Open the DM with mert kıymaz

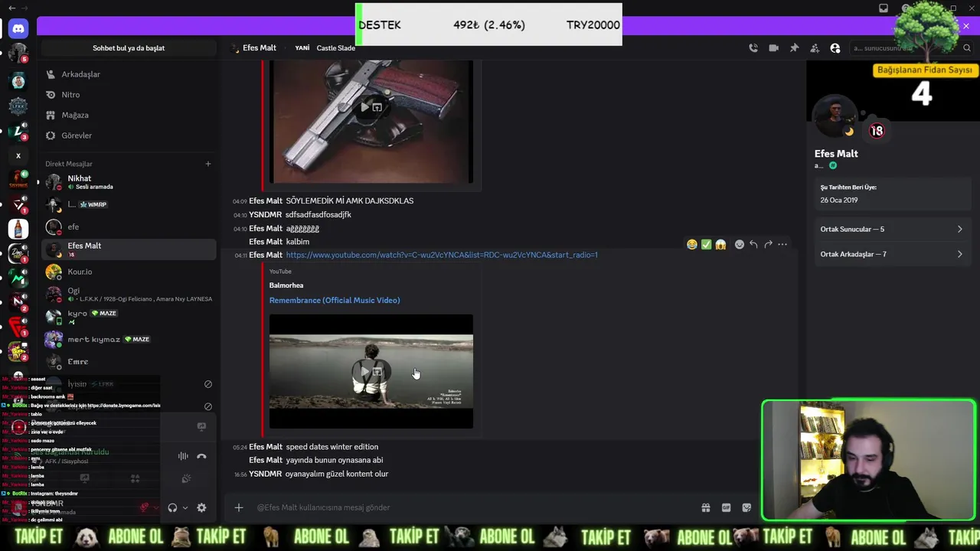coord(129,339)
